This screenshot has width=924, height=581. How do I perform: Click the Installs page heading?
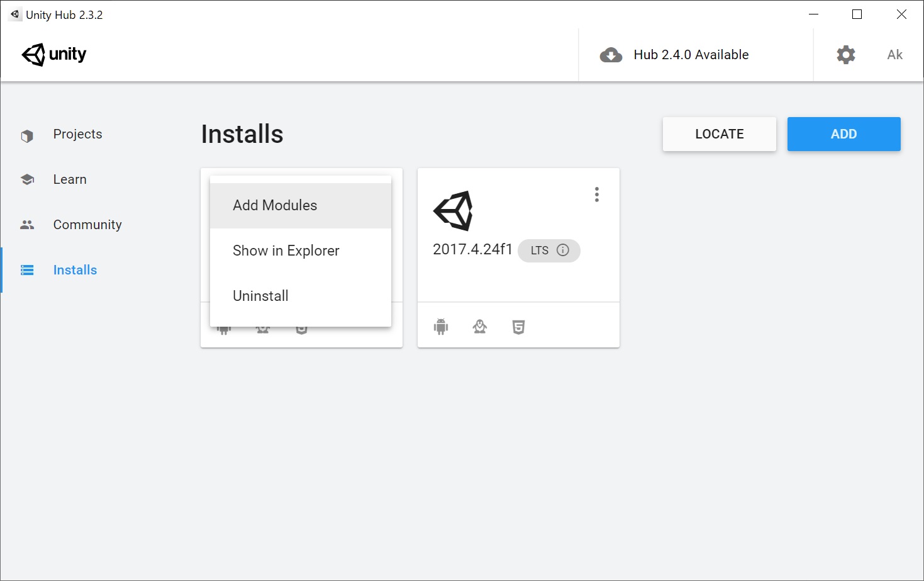click(242, 134)
